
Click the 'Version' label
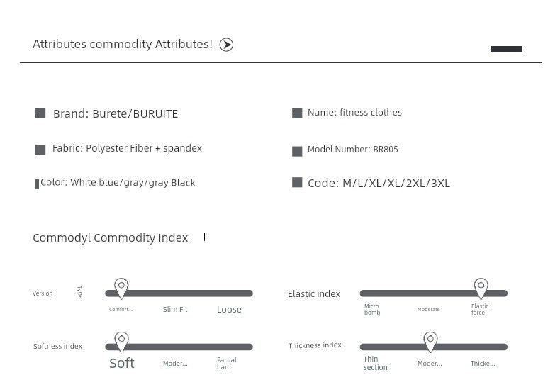pyautogui.click(x=43, y=293)
